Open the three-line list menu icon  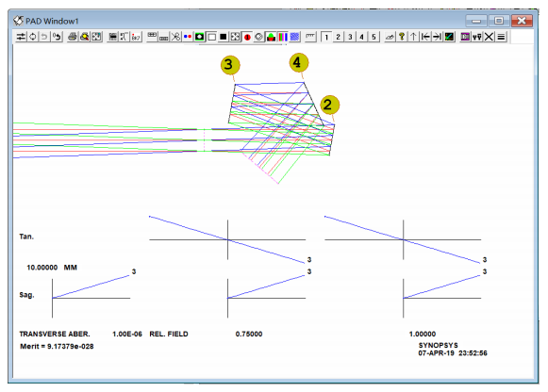501,37
